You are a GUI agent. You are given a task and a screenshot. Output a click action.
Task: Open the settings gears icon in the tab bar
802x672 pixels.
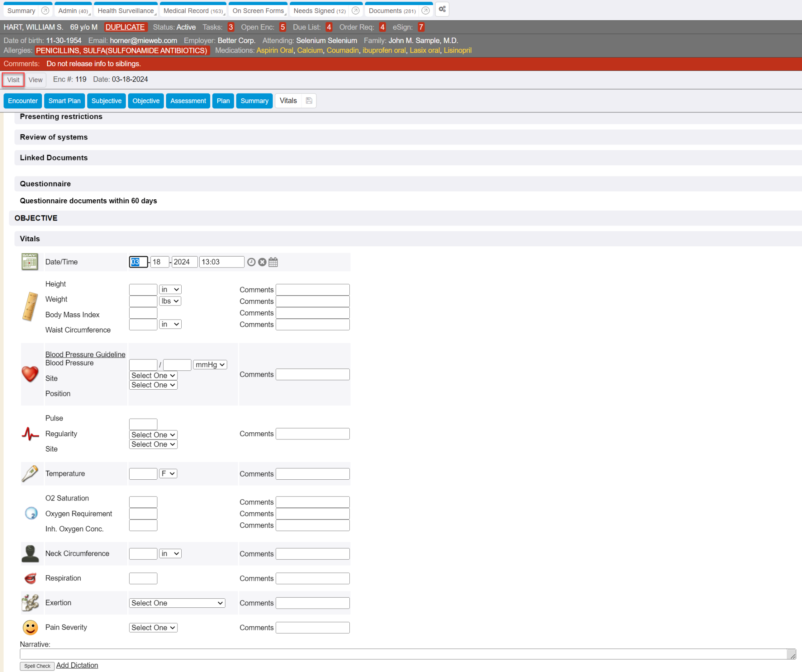pos(442,9)
